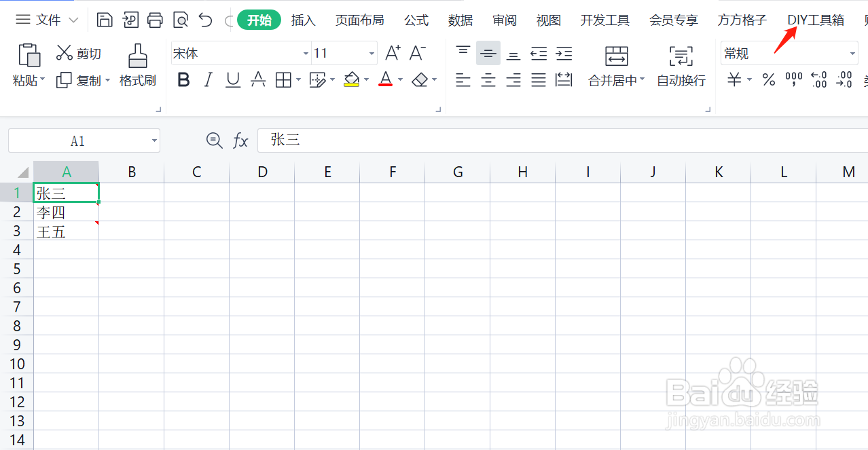
Task: Increase decimal places for the cell
Action: [x=818, y=79]
